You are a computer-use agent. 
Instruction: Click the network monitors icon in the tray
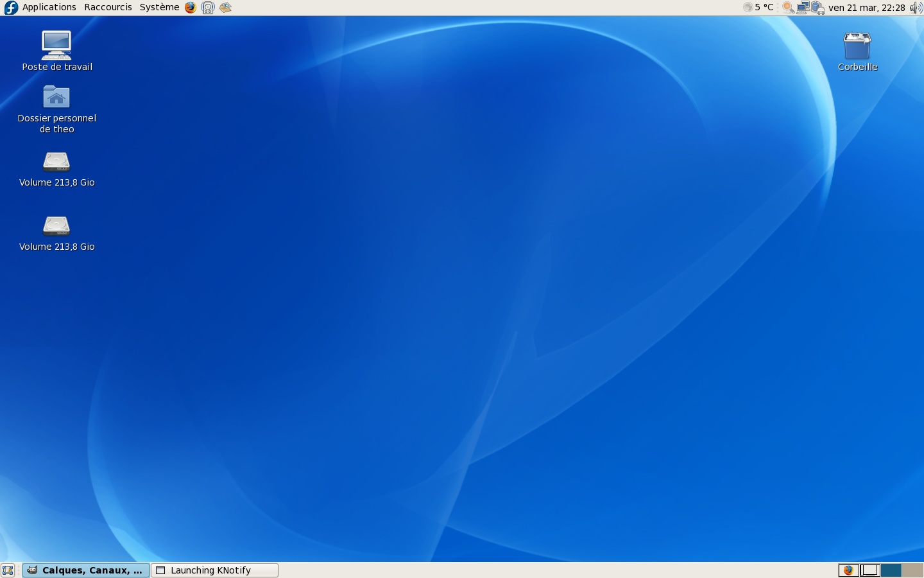803,8
